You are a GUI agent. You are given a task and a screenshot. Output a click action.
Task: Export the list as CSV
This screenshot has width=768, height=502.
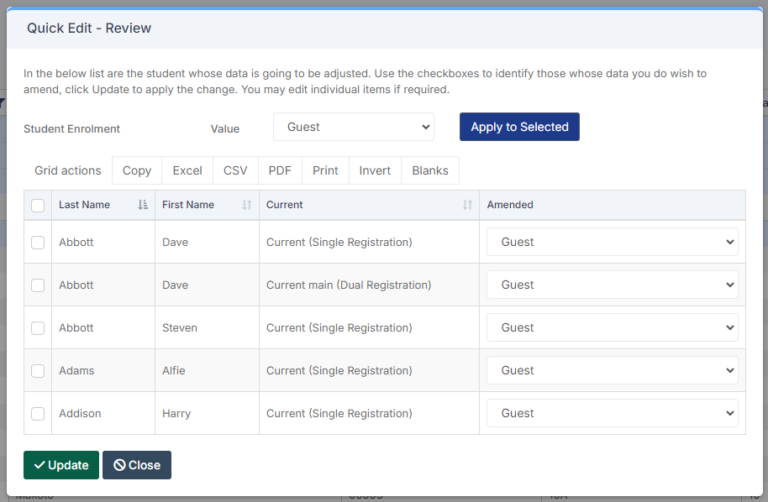click(x=235, y=171)
